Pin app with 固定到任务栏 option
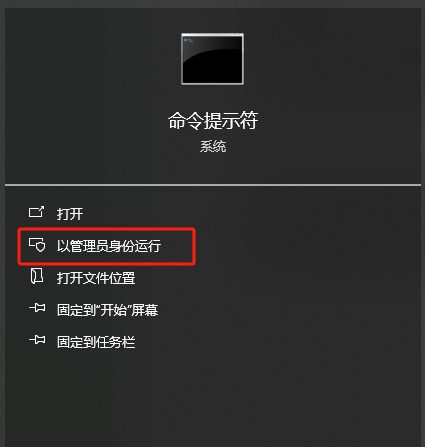Screen dimensions: 425x447 point(96,342)
